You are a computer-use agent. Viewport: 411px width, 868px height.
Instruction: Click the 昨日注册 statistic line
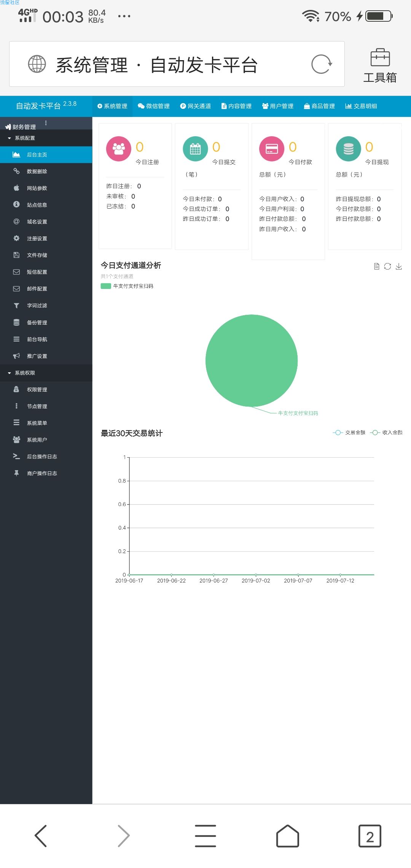click(x=124, y=186)
